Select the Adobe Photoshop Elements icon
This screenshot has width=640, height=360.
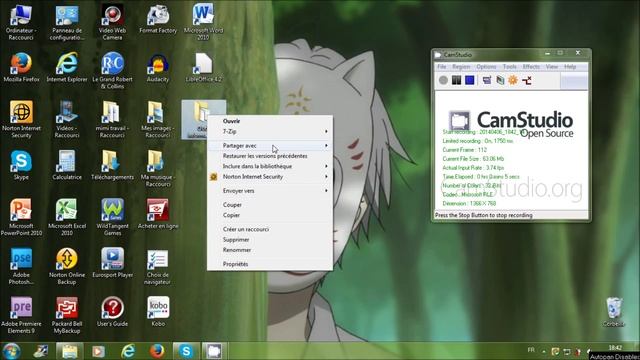pos(21,266)
